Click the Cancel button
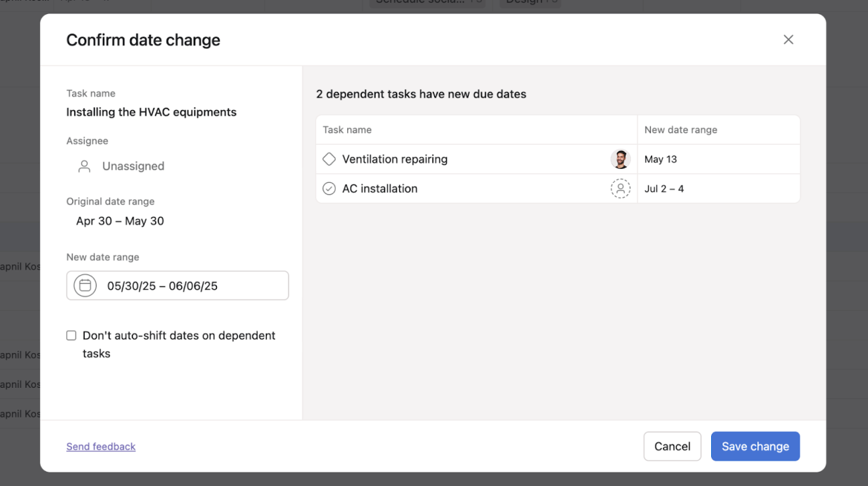868x486 pixels. coord(672,446)
